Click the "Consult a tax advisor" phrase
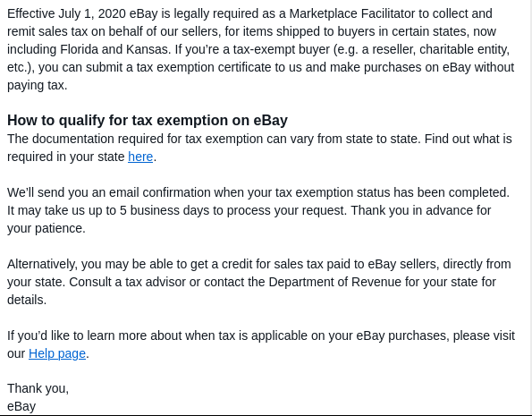The image size is (532, 416). [128, 282]
